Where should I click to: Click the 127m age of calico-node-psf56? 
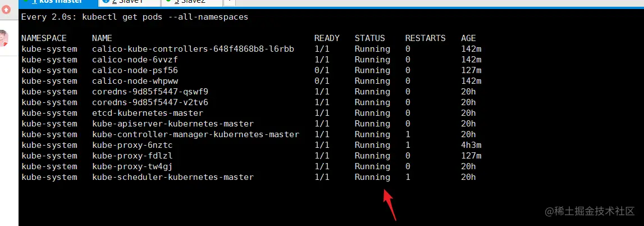click(471, 70)
